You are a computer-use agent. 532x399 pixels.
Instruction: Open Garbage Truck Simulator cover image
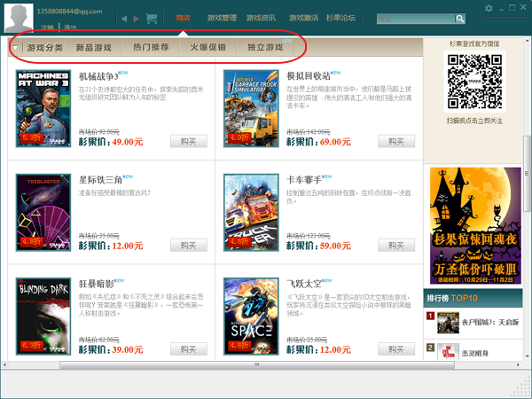[x=251, y=108]
